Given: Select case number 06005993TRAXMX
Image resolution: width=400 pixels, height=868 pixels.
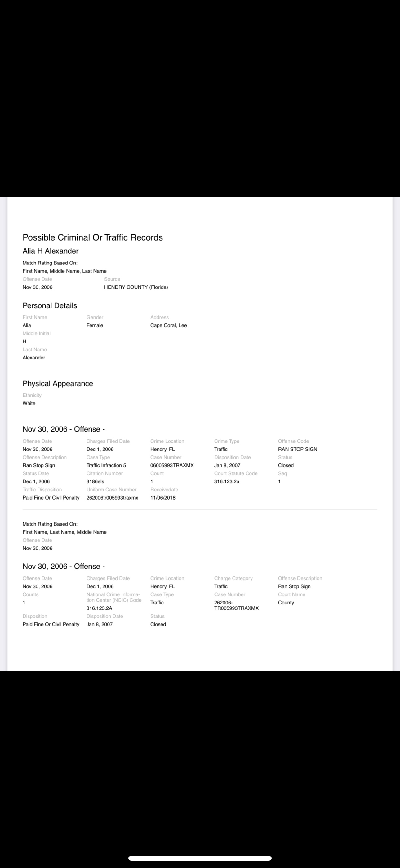Looking at the screenshot, I should tap(172, 465).
